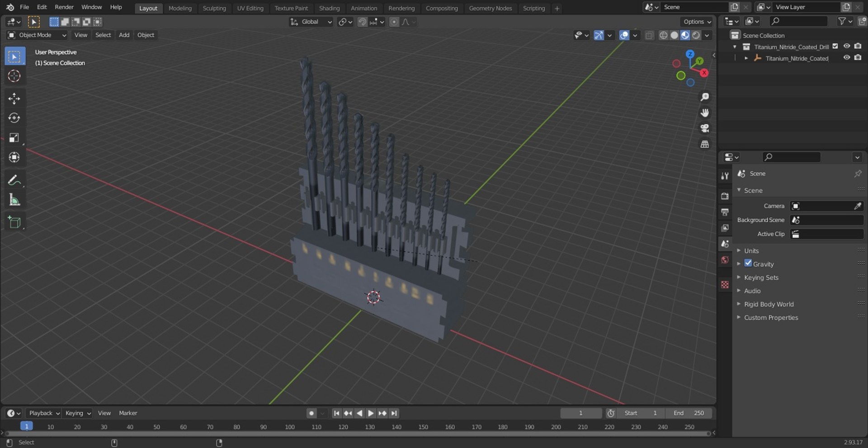Activate the 3D Cursor tool
The width and height of the screenshot is (868, 448).
tap(14, 76)
